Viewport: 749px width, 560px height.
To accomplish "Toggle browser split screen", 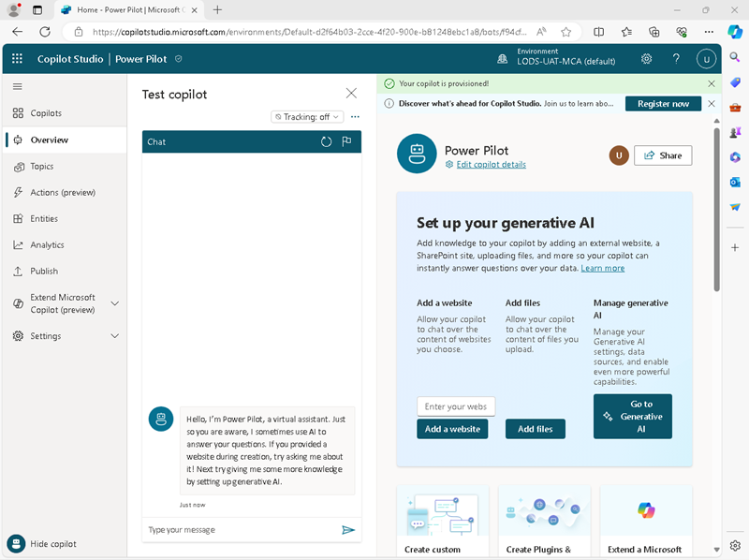I will pyautogui.click(x=598, y=32).
